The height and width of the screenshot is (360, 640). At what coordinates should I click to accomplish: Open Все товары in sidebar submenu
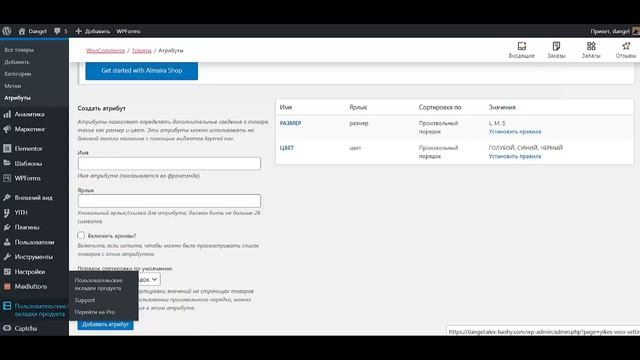[x=19, y=50]
